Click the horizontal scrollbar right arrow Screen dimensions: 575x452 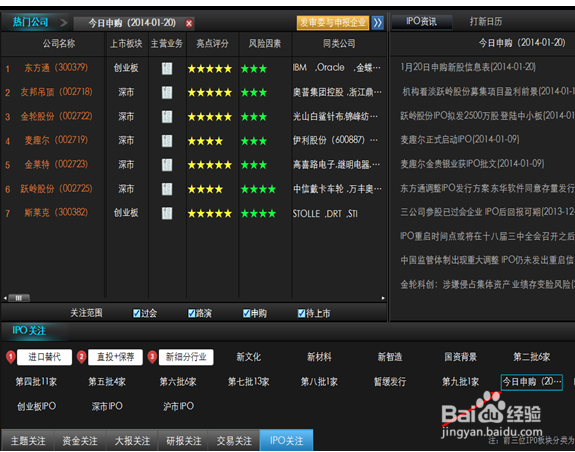coord(383,298)
